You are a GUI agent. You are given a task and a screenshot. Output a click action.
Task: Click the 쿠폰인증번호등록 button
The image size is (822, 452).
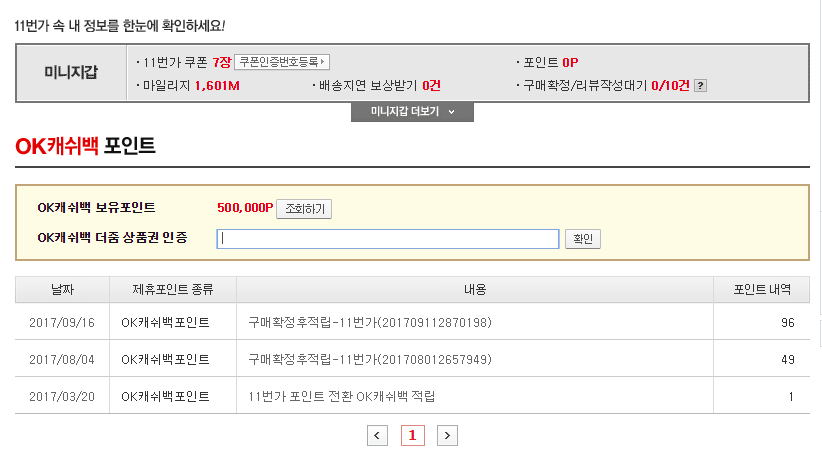(x=282, y=62)
